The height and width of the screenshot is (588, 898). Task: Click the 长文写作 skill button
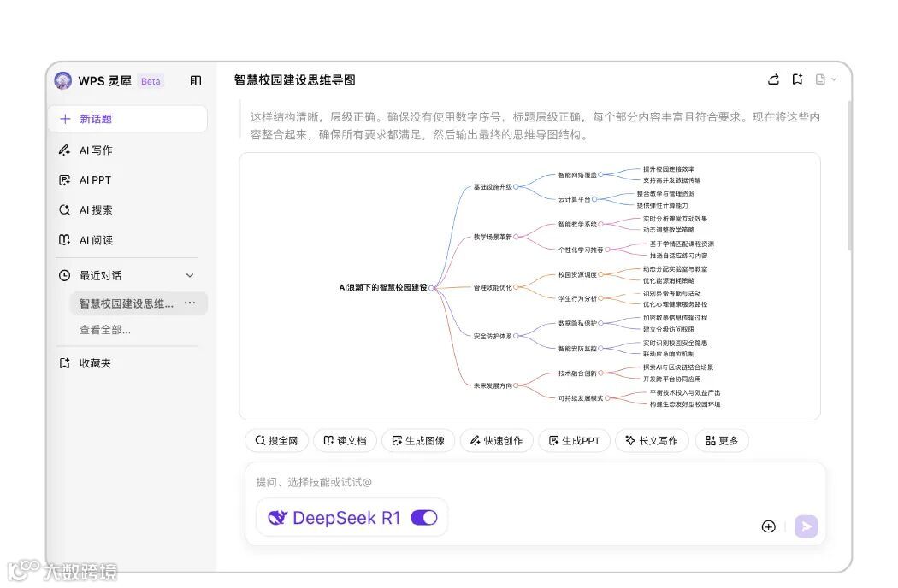652,440
